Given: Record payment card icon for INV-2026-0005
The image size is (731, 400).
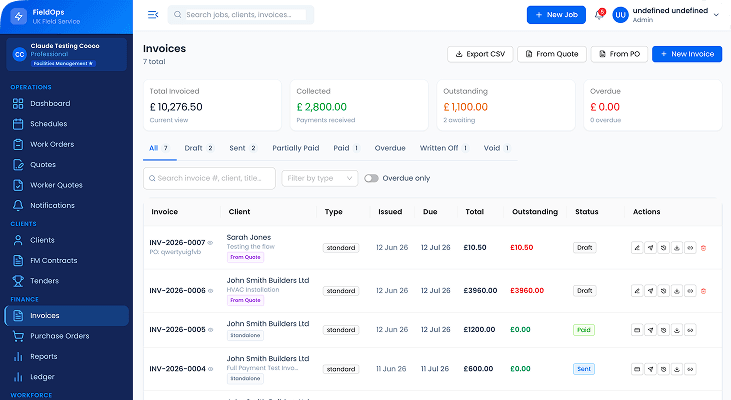Looking at the screenshot, I should 637,330.
